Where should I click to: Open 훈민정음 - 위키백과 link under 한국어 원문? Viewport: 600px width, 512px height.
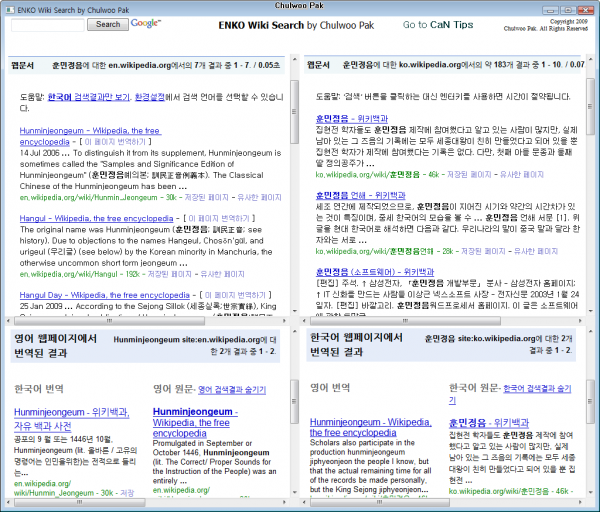click(489, 423)
